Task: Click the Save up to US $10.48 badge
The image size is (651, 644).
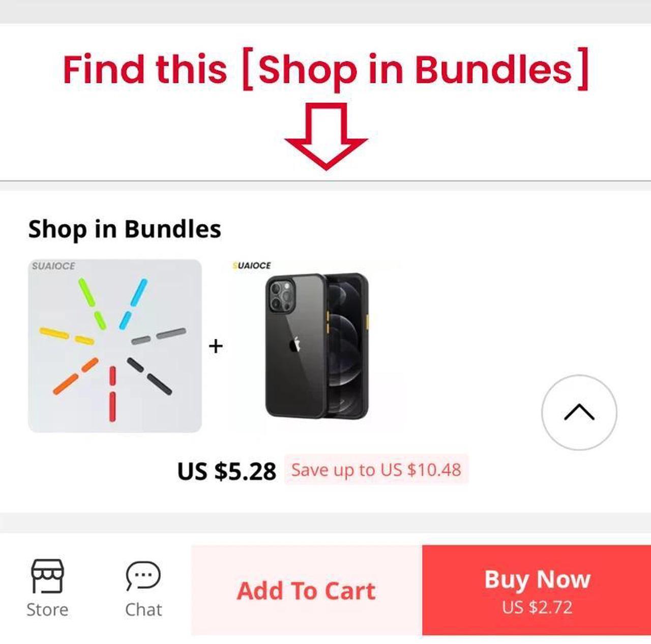Action: (376, 470)
